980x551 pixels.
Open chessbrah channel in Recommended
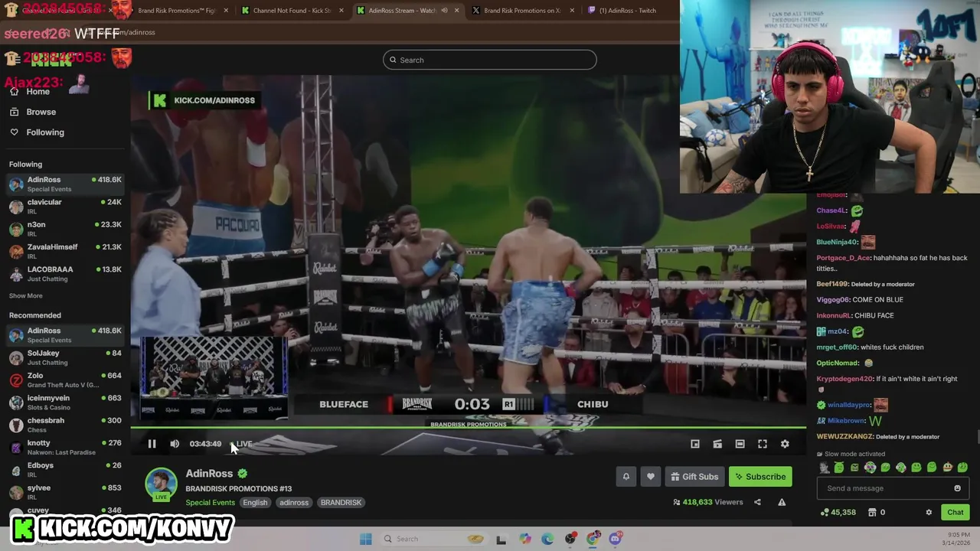[x=65, y=425]
